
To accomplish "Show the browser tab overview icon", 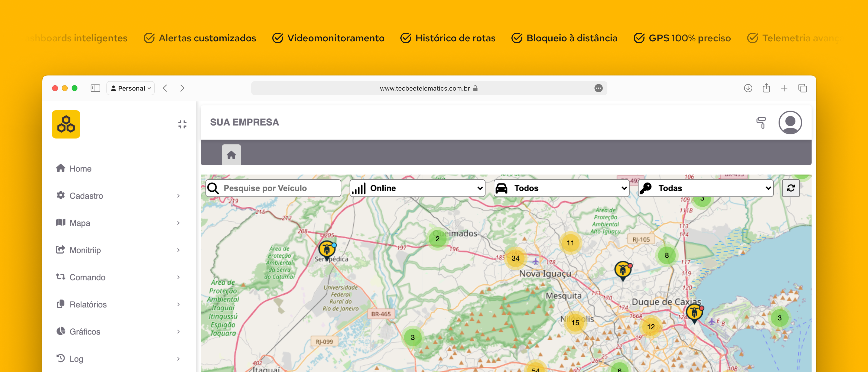I will pyautogui.click(x=803, y=88).
